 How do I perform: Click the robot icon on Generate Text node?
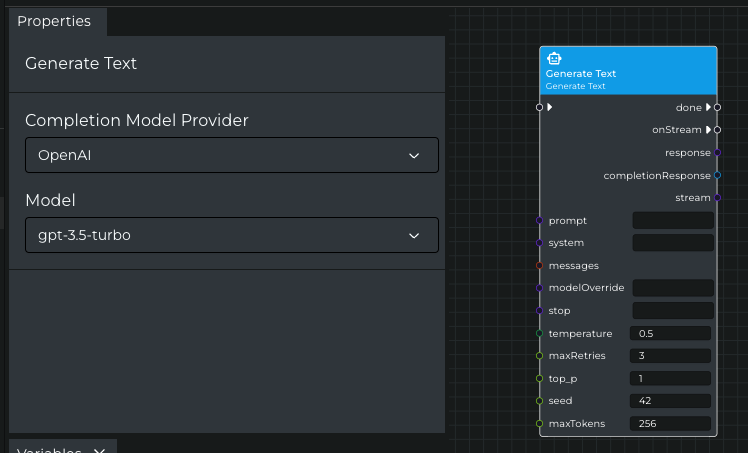tap(553, 59)
